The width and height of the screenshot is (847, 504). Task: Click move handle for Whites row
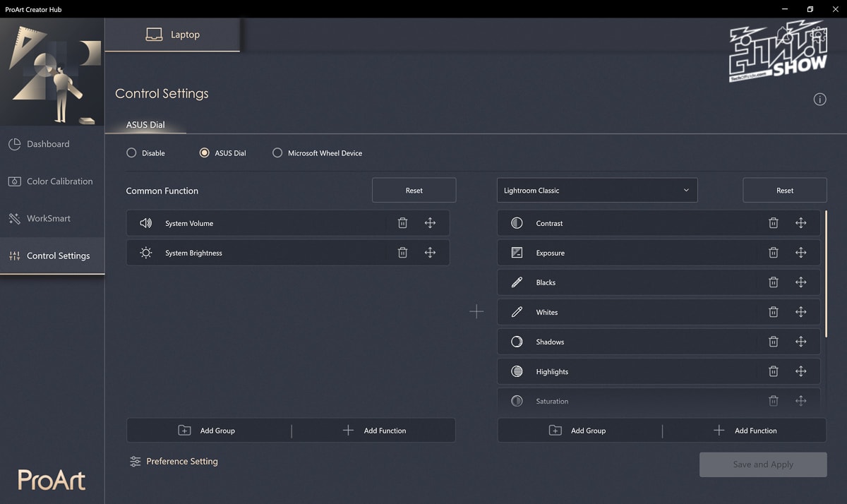[800, 312]
